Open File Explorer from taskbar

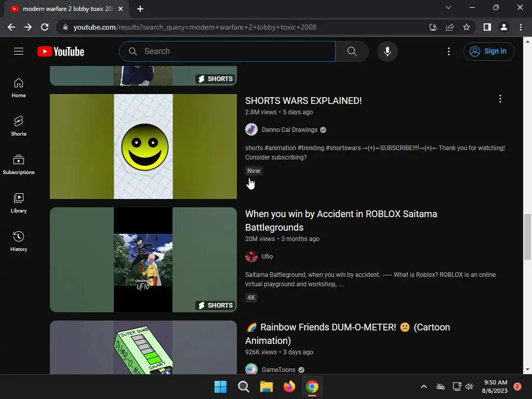(x=267, y=387)
